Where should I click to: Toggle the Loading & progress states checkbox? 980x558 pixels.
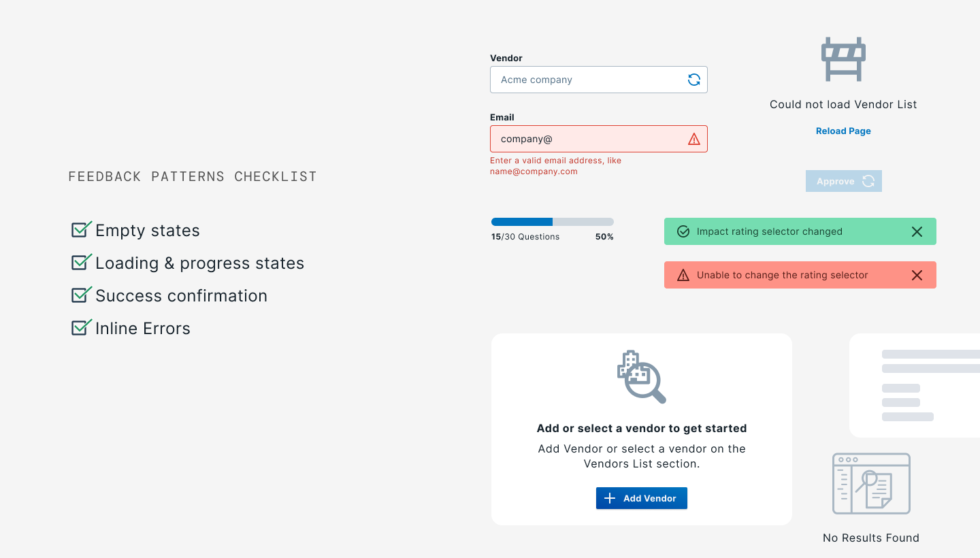pos(82,261)
